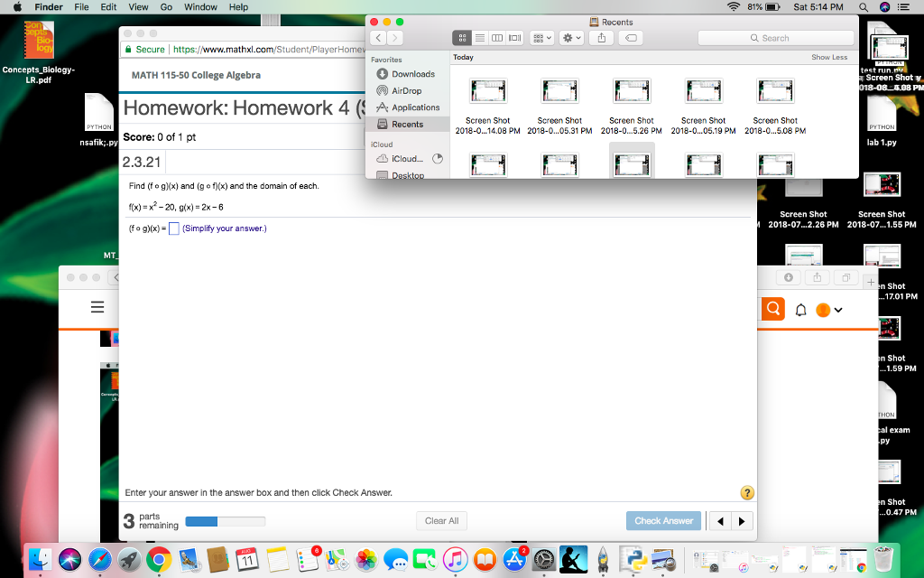Click the Safari downloads button
Image resolution: width=924 pixels, height=578 pixels.
[x=789, y=278]
